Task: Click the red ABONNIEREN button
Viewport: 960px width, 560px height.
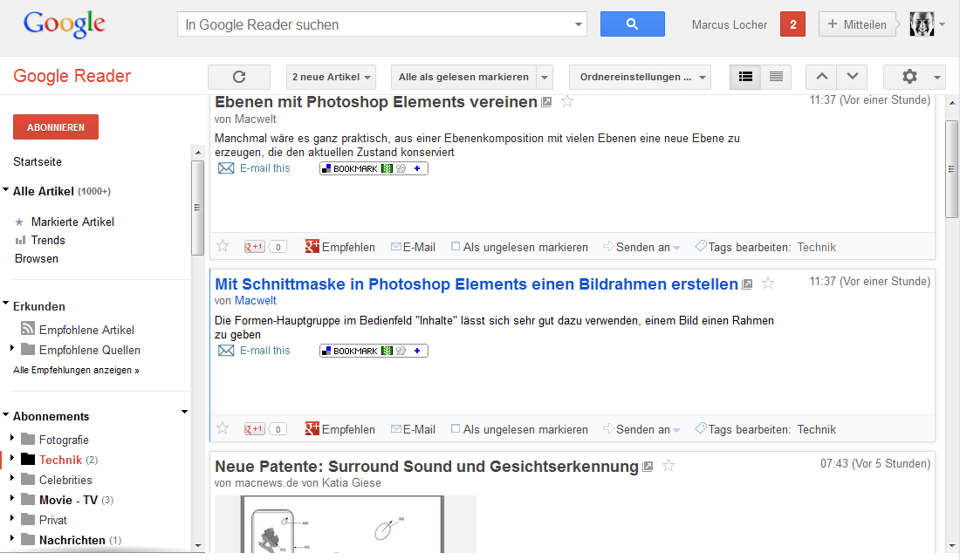Action: (55, 126)
